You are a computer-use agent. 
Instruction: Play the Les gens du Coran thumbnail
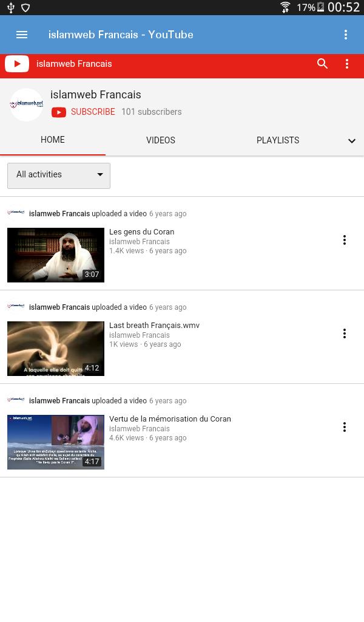click(x=56, y=255)
